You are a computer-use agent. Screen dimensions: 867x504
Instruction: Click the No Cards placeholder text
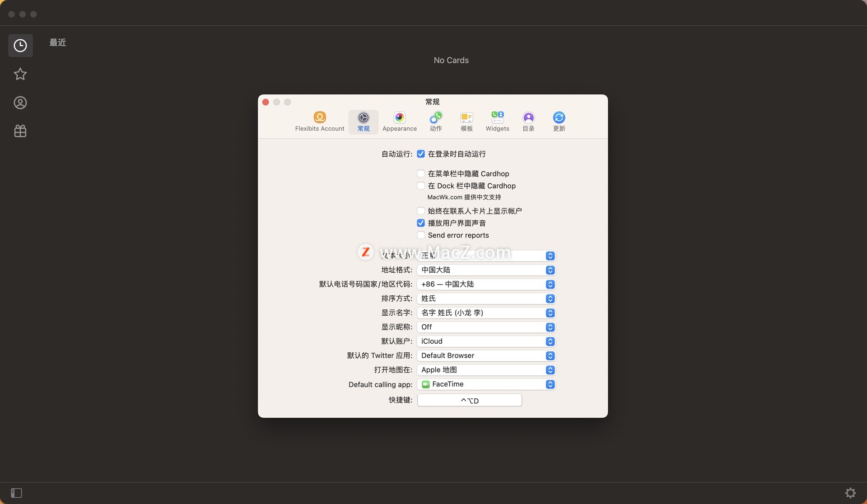(x=451, y=60)
